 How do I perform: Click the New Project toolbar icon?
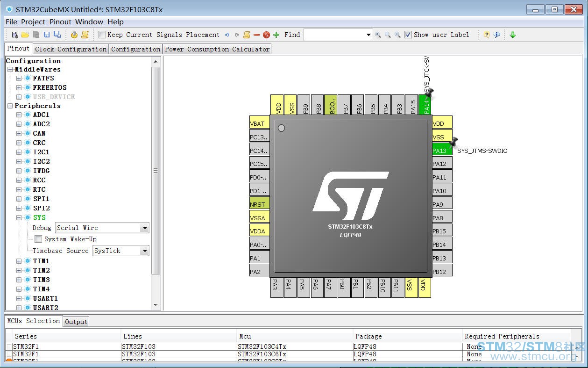(x=15, y=35)
